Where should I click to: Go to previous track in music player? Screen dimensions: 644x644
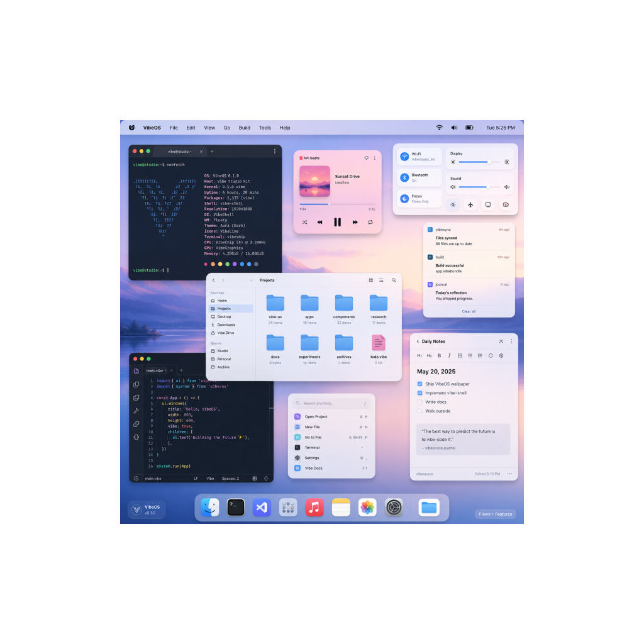[319, 222]
